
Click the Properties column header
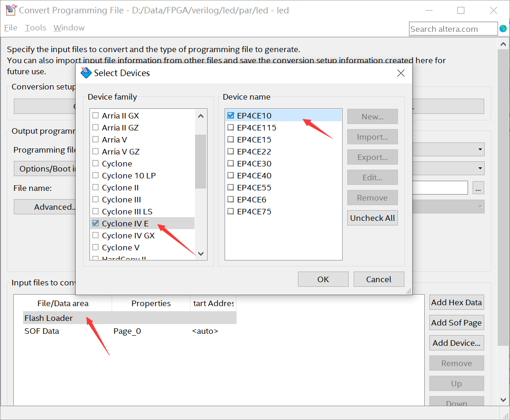click(x=151, y=303)
